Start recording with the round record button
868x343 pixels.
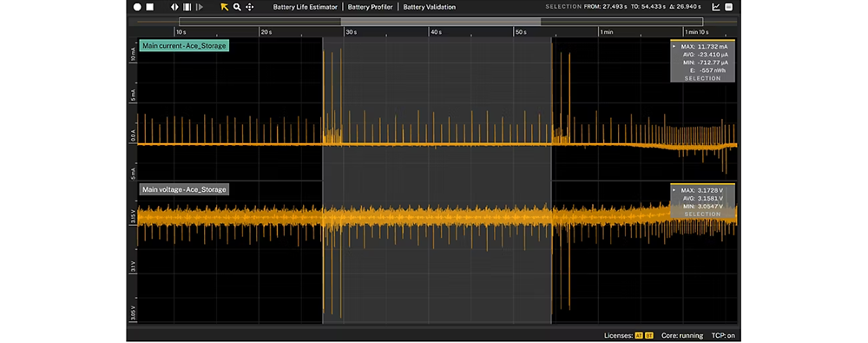pos(137,7)
